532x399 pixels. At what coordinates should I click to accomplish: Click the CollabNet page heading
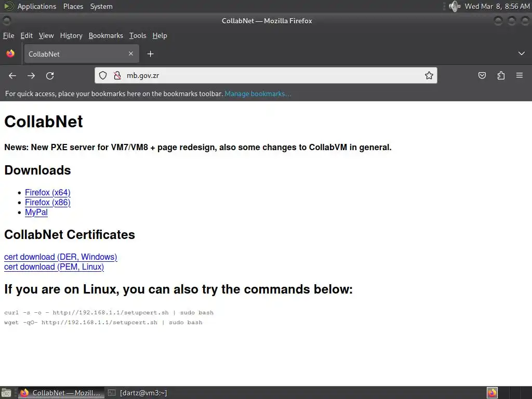[x=44, y=122]
